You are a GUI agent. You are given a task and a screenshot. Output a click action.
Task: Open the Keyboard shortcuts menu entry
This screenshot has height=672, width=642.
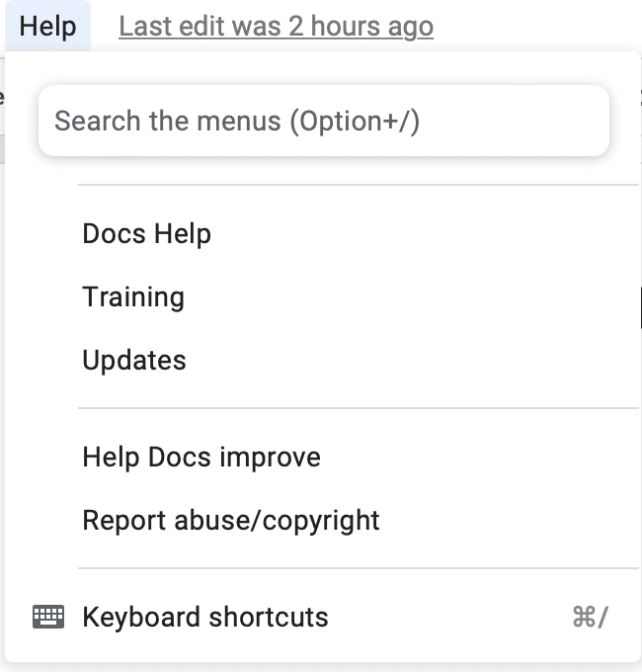pos(323,617)
